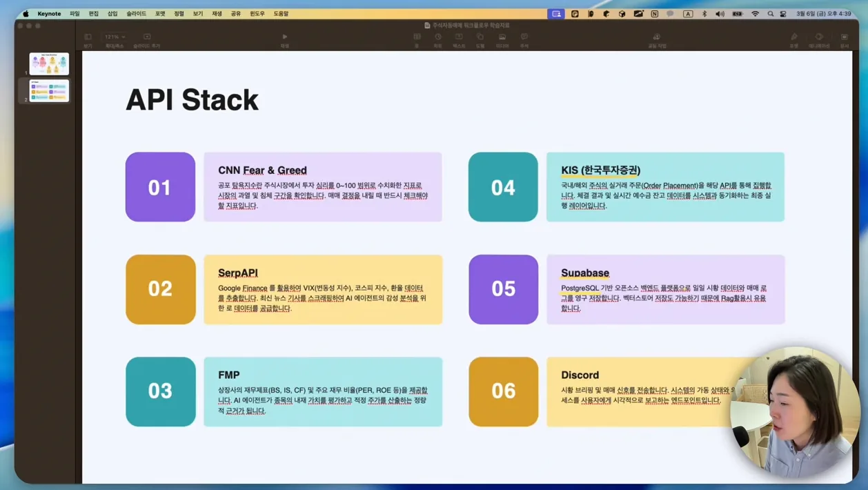Insert a chart using the 차트 icon
The width and height of the screenshot is (868, 490).
coord(437,39)
